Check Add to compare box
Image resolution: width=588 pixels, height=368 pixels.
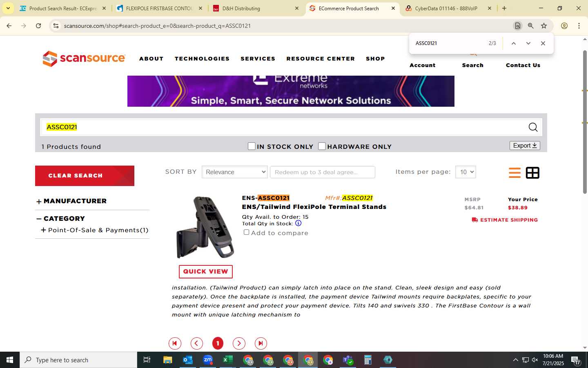246,232
